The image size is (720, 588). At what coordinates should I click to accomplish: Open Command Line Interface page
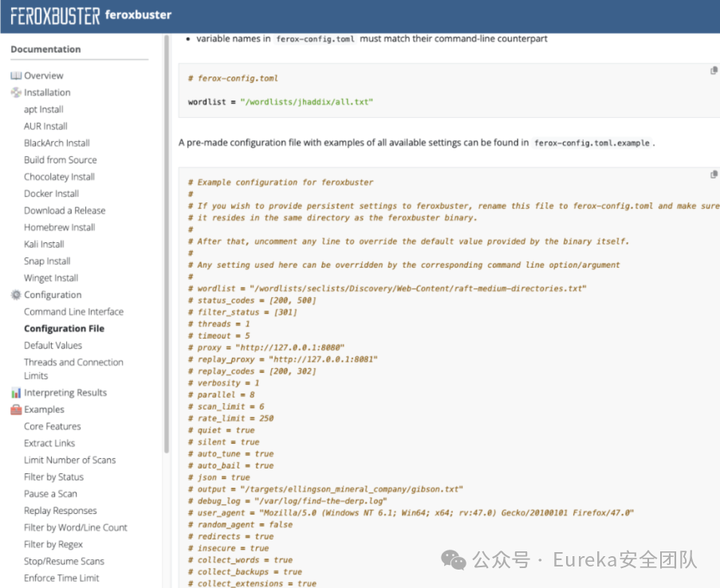[74, 312]
